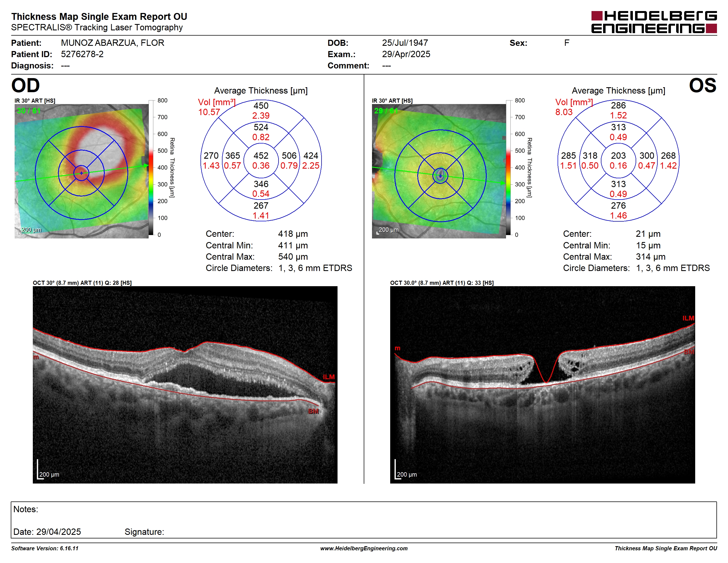728x563 pixels.
Task: Click OD outer inferior thickness 267
Action: 261,206
